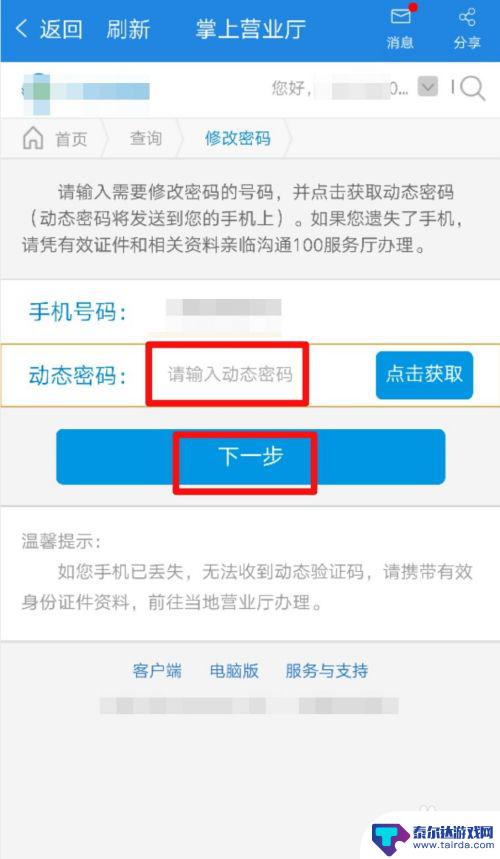Tap the 下一步 button

[x=251, y=457]
